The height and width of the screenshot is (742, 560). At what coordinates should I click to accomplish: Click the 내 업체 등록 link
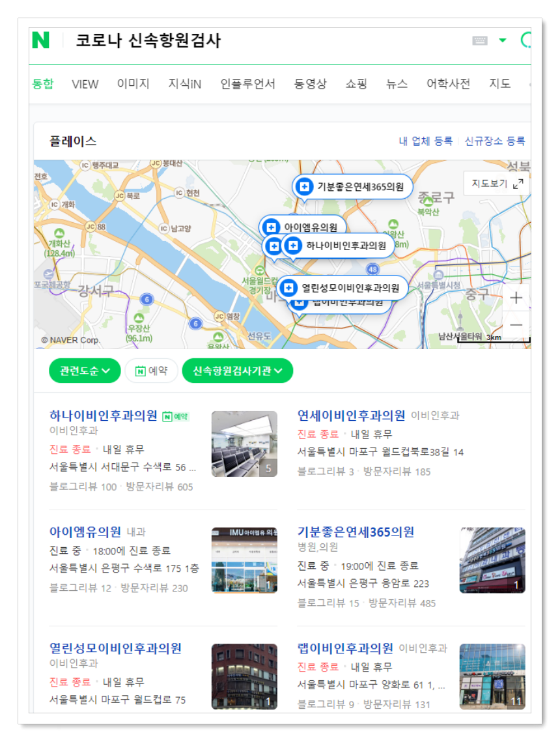[x=426, y=141]
